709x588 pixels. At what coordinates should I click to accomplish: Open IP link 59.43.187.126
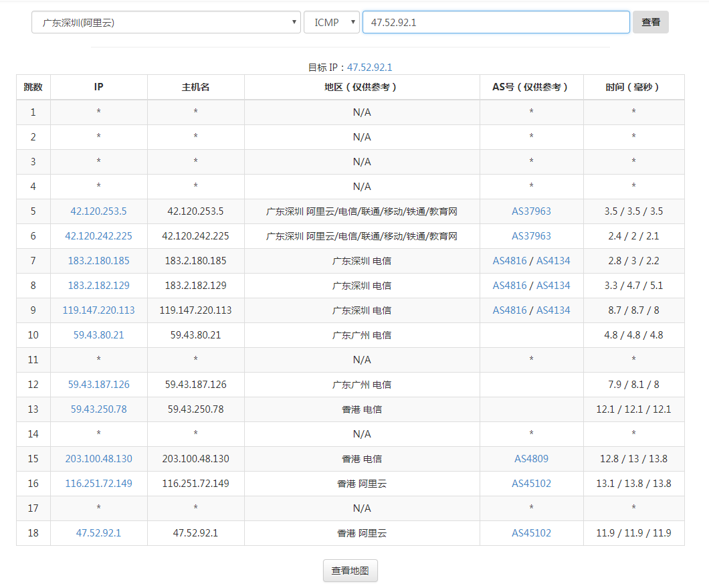click(98, 385)
